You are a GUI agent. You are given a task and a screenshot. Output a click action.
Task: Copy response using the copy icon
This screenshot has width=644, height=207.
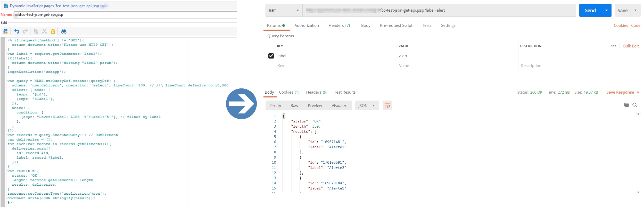pyautogui.click(x=626, y=105)
